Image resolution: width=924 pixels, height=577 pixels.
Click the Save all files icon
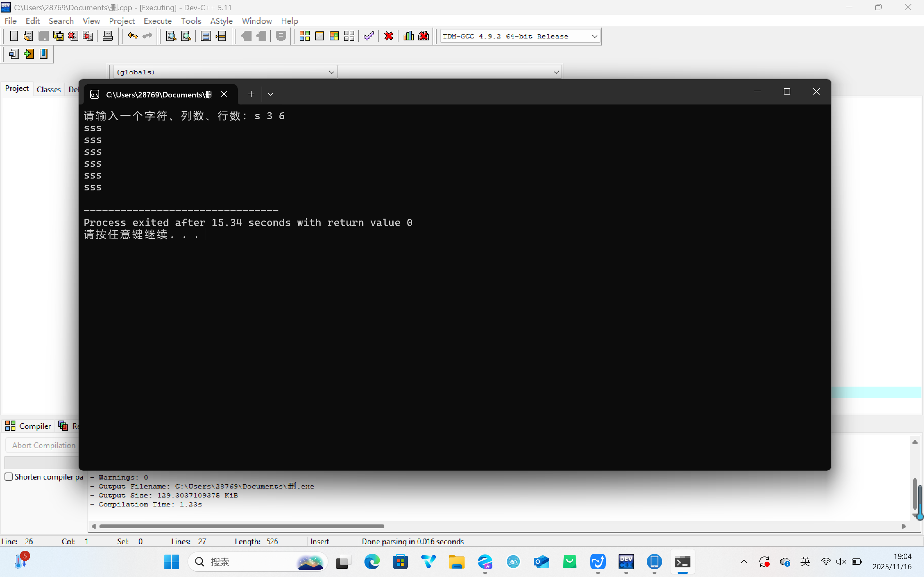click(58, 36)
